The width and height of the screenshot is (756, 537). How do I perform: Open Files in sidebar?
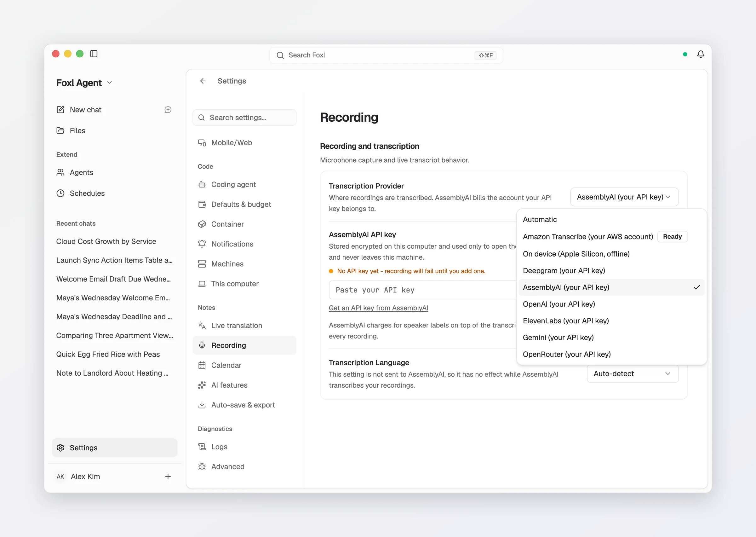[x=115, y=130]
